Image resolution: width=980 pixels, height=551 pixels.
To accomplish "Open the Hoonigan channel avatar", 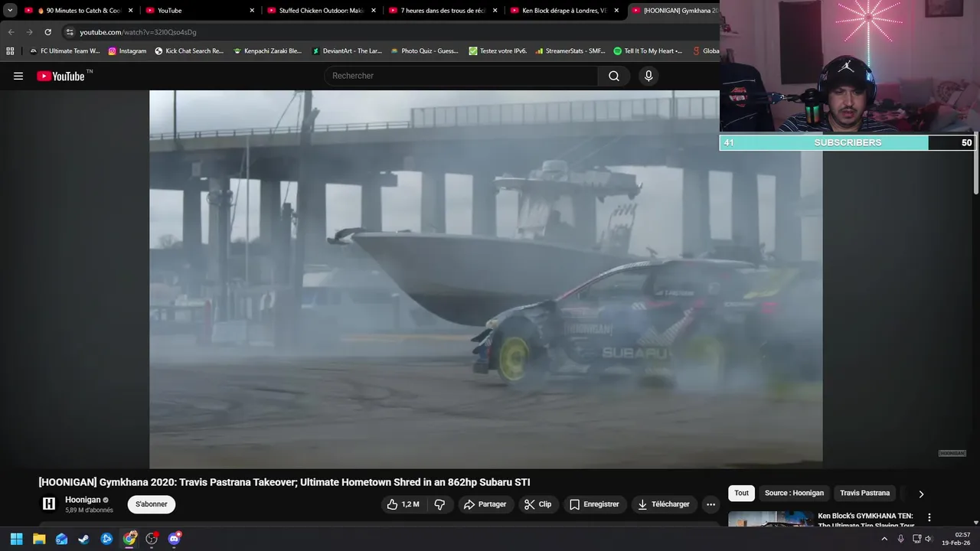I will [49, 504].
